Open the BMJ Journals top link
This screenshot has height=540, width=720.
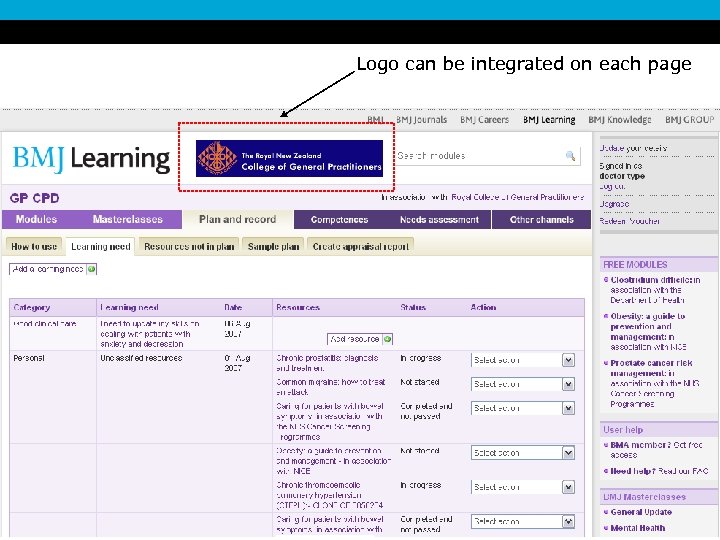[421, 120]
